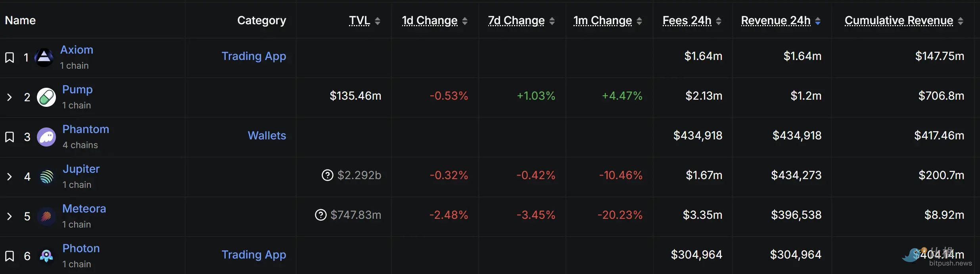980x274 pixels.
Task: Expand the Meteora row
Action: point(10,216)
